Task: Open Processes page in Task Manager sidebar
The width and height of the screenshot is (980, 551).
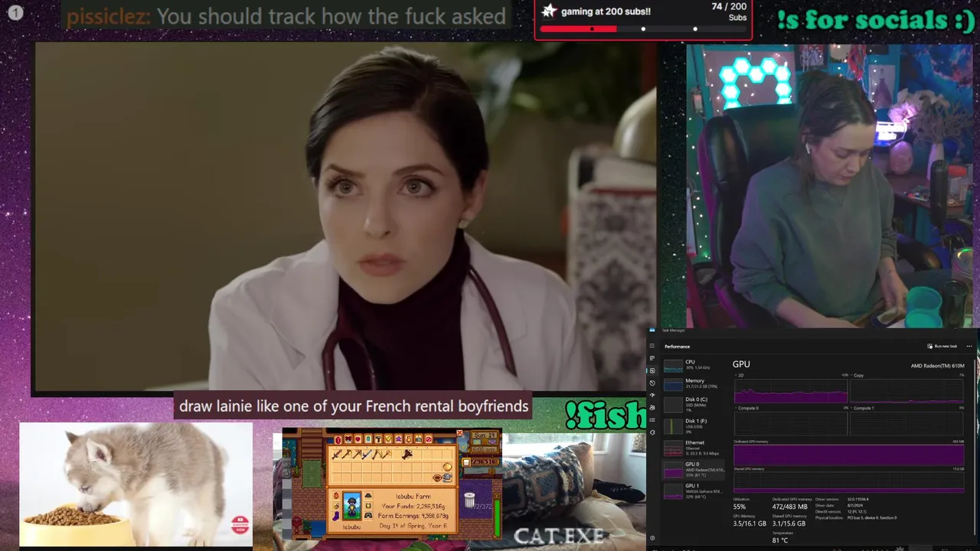Action: pyautogui.click(x=652, y=358)
